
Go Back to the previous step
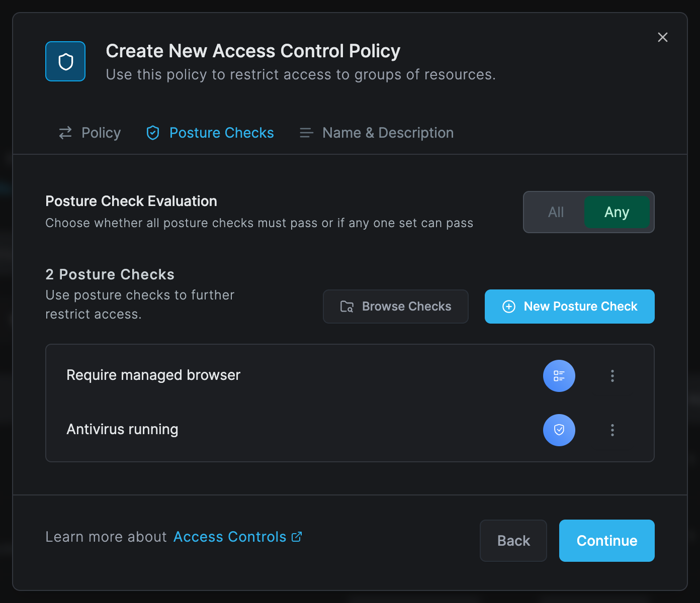click(x=513, y=541)
